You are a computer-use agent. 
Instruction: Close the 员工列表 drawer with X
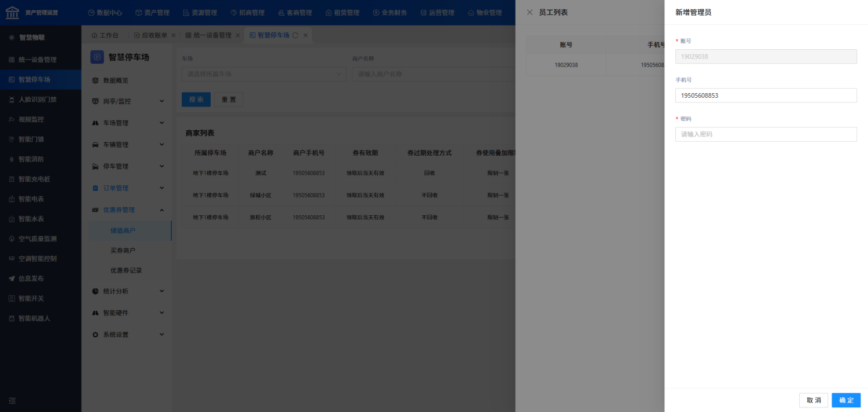point(529,12)
